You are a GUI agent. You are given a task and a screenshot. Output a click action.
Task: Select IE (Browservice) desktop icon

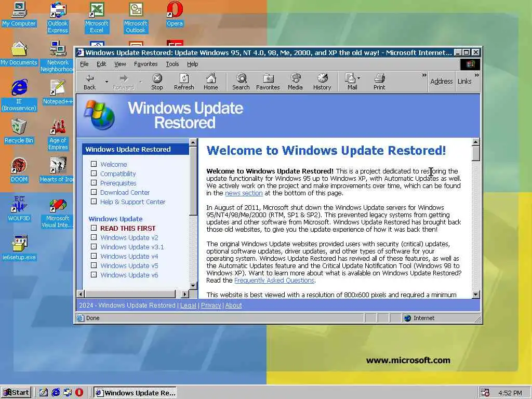19,96
